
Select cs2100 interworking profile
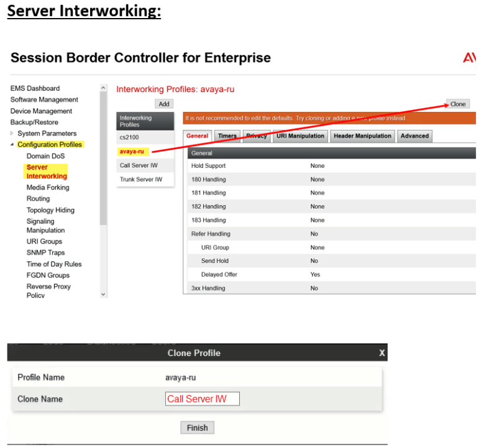[x=145, y=137]
